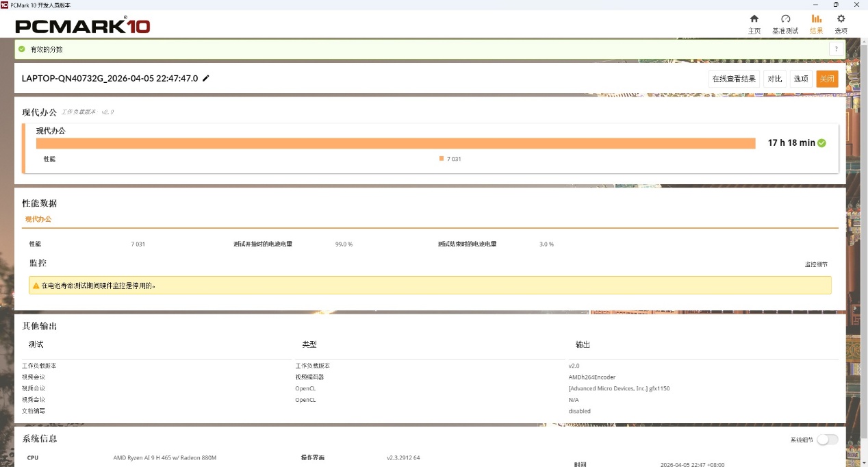Click the warning triangle in the monitoring notice

[36, 286]
